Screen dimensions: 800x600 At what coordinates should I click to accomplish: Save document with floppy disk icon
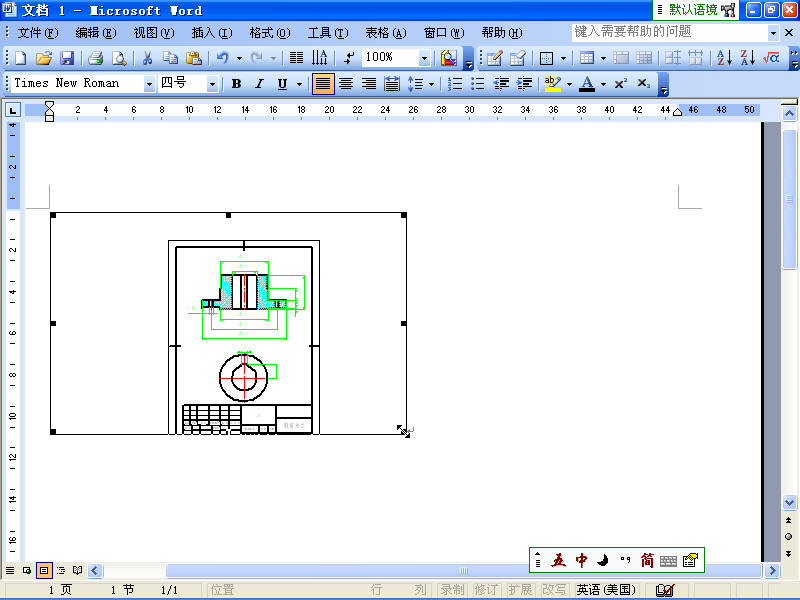tap(67, 58)
